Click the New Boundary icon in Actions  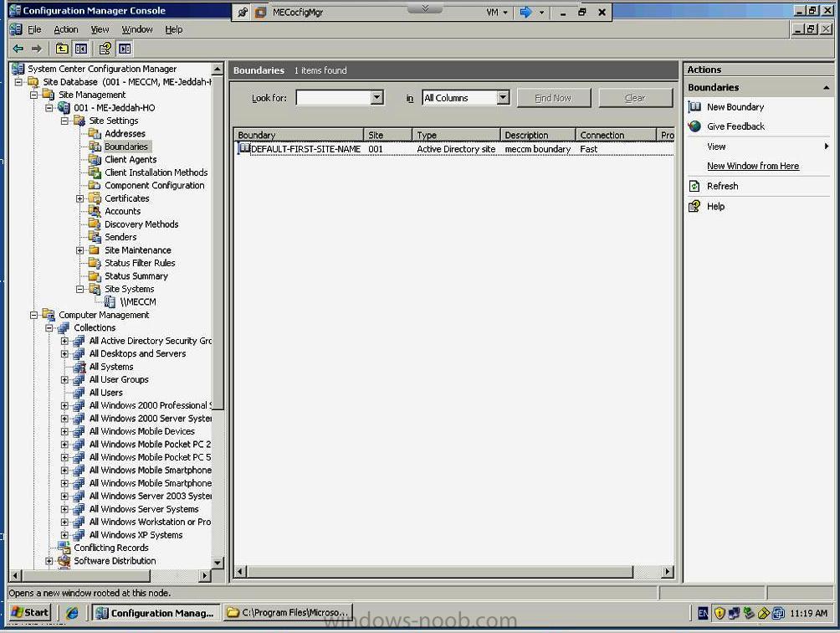[694, 106]
